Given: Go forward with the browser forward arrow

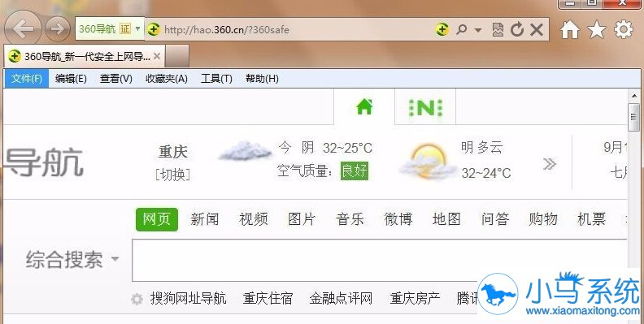Looking at the screenshot, I should tap(58, 28).
